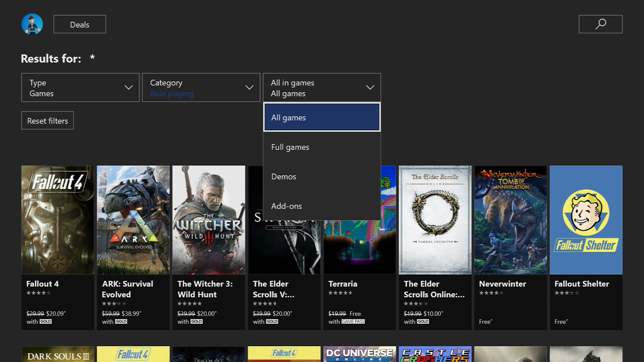This screenshot has height=362, width=644.
Task: Open Fallout 4 cover art
Action: tap(58, 220)
